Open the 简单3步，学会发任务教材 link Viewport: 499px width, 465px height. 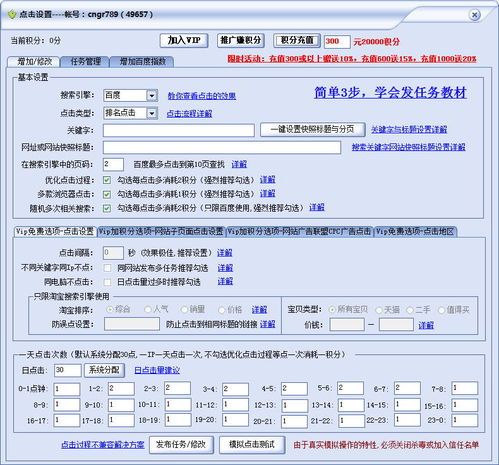pyautogui.click(x=390, y=93)
